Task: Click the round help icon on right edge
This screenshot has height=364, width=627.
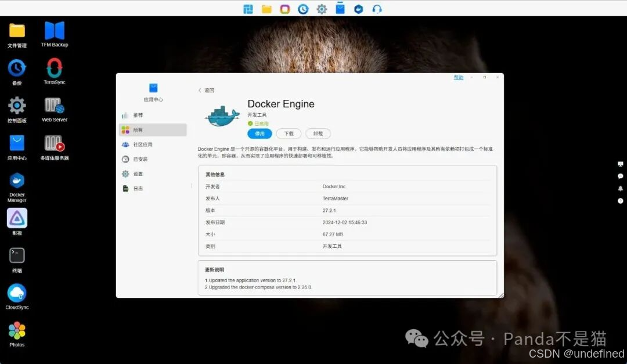Action: tap(620, 201)
